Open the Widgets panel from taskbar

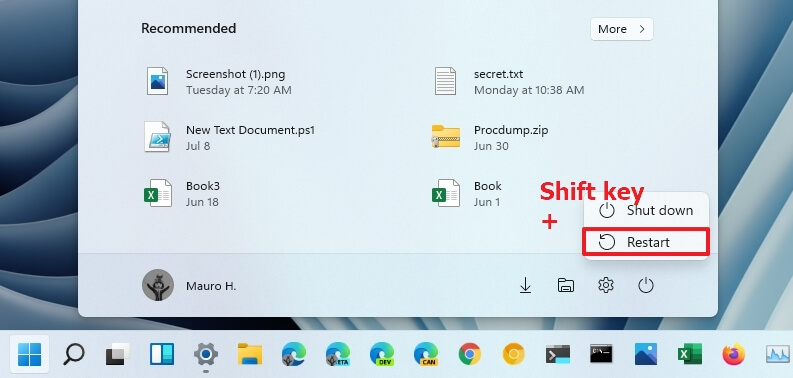pos(162,354)
